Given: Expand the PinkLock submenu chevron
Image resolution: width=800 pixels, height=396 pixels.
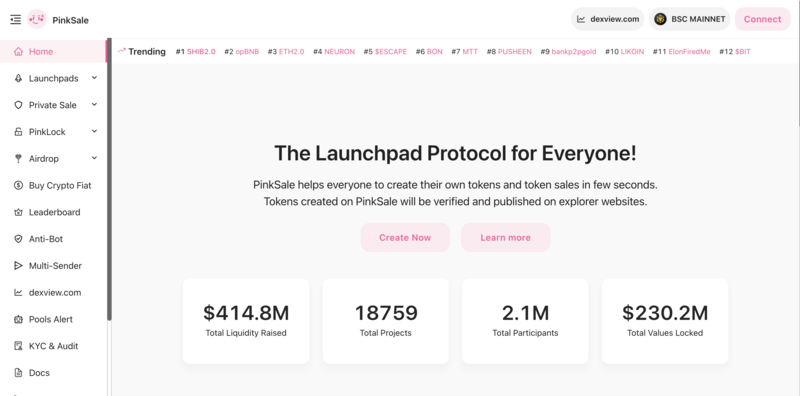Looking at the screenshot, I should [94, 131].
